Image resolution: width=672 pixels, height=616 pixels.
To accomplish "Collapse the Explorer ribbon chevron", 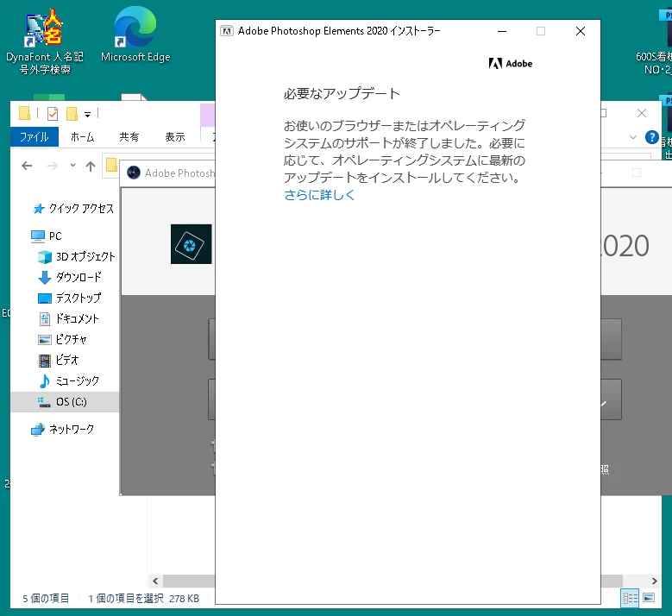I will click(x=633, y=137).
